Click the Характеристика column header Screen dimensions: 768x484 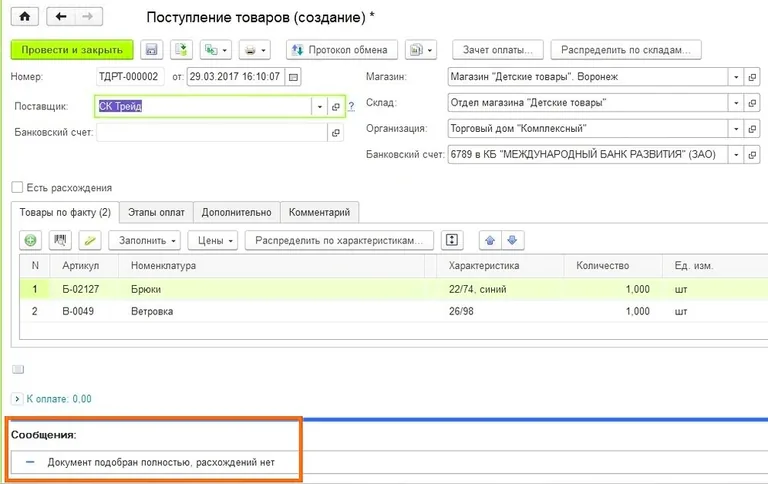coord(500,266)
